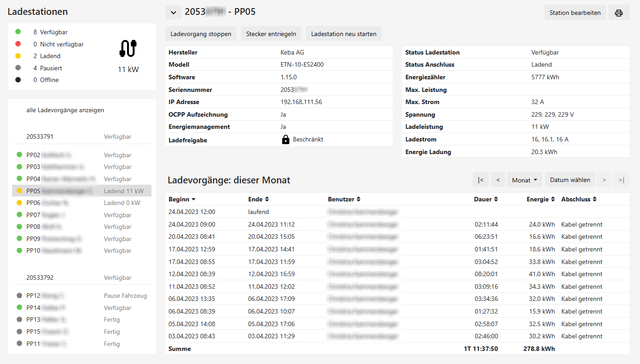
Task: Click session row starting 24.04.2023 09:00
Action: [398, 224]
